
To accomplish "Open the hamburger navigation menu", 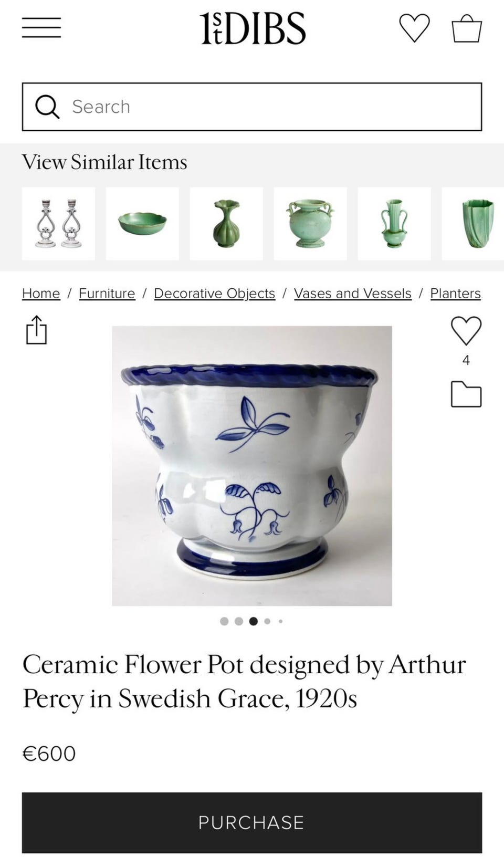I will pyautogui.click(x=41, y=28).
